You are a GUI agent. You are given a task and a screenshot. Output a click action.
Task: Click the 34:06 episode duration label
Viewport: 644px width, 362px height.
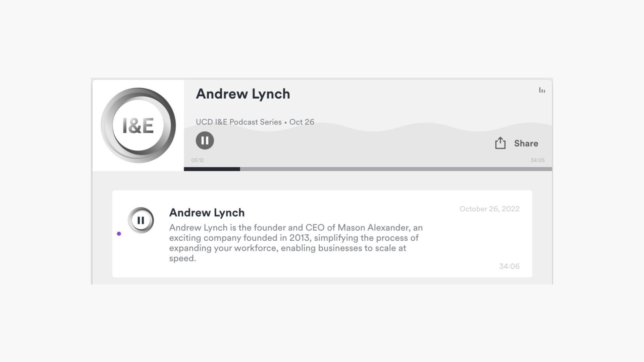509,266
